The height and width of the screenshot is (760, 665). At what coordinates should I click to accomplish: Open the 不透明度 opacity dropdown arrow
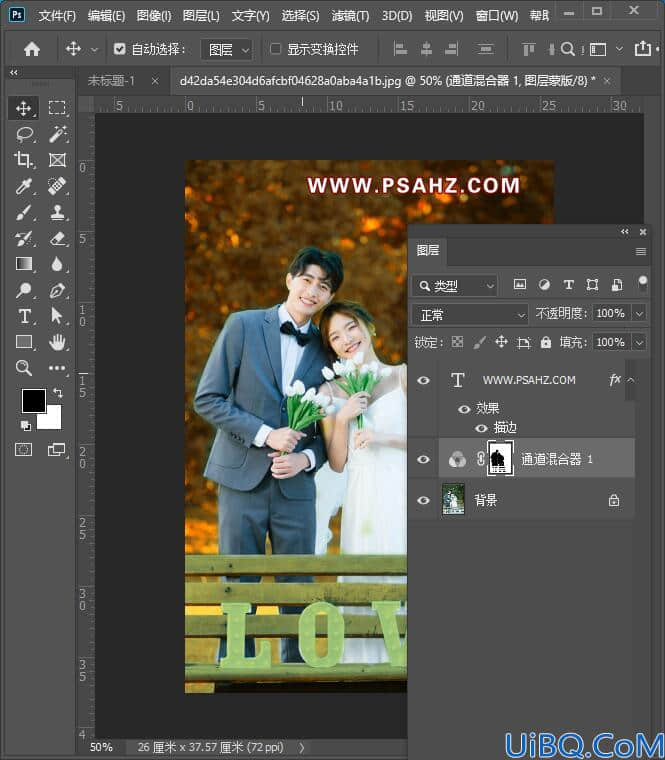(639, 314)
